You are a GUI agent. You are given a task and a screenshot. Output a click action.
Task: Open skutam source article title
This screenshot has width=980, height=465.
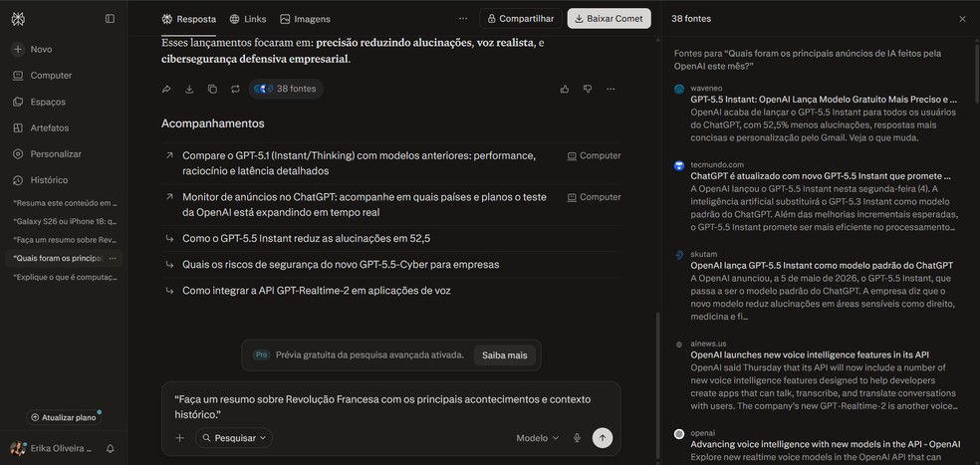822,265
